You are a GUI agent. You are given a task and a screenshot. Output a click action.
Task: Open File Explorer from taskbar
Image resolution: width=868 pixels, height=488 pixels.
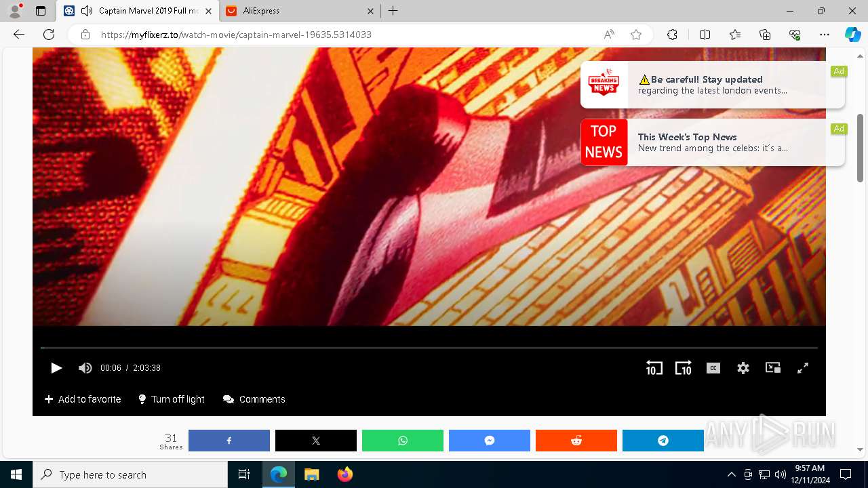tap(312, 474)
